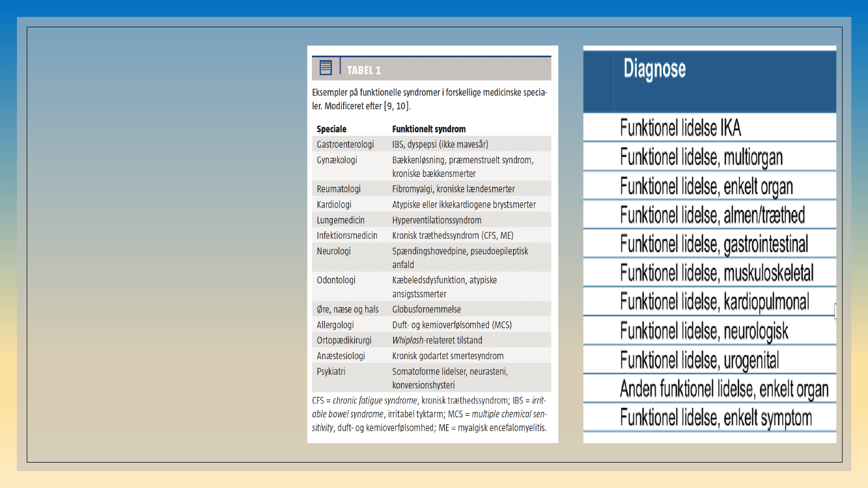Viewport: 868px width, 488px height.
Task: Select Kæbeledsdysfunktion, atypiske ansigtssmerter cell
Action: [x=445, y=287]
